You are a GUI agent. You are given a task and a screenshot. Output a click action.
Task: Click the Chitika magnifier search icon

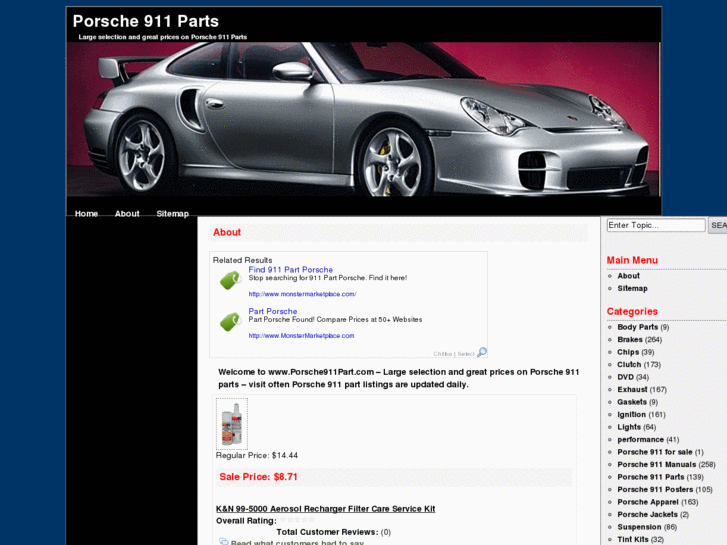tap(482, 352)
